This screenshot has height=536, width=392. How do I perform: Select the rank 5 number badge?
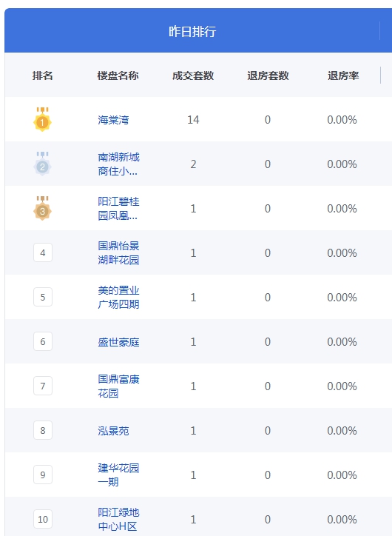(x=43, y=297)
